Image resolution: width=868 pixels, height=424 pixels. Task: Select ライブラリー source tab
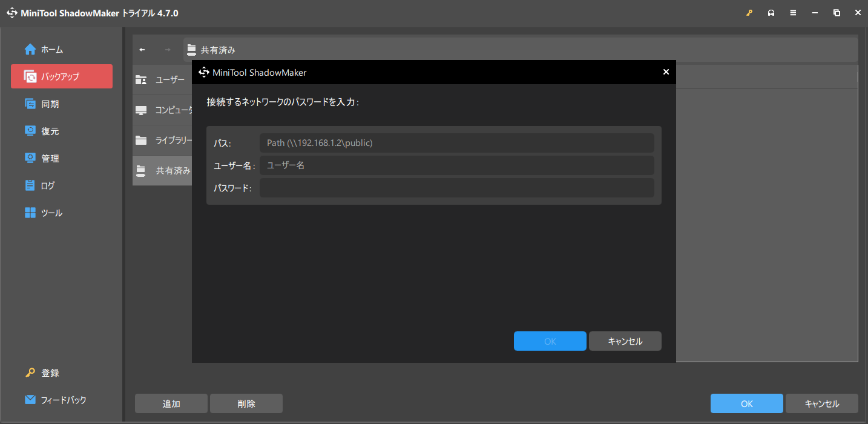[x=162, y=141]
